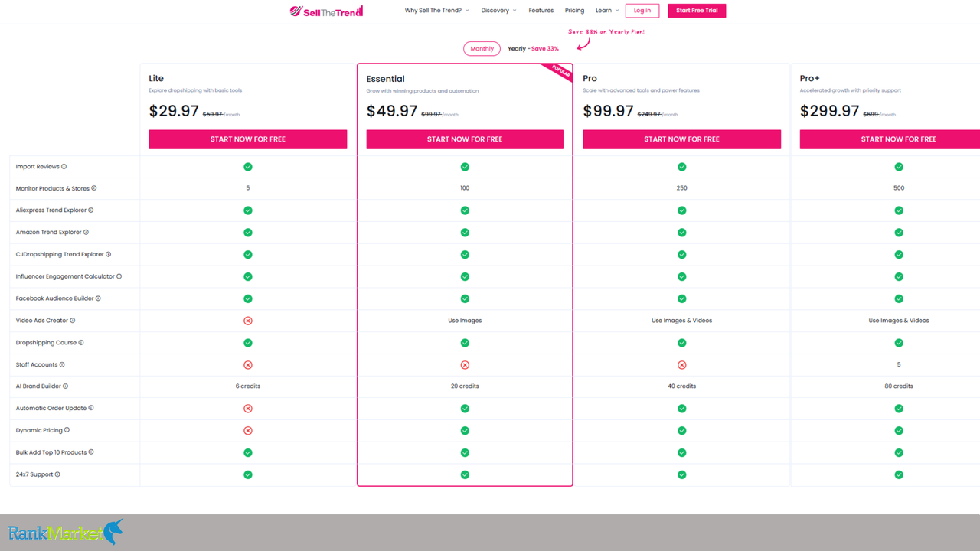This screenshot has height=551, width=980.
Task: Click Lite '6 credits' cell
Action: pyautogui.click(x=248, y=386)
